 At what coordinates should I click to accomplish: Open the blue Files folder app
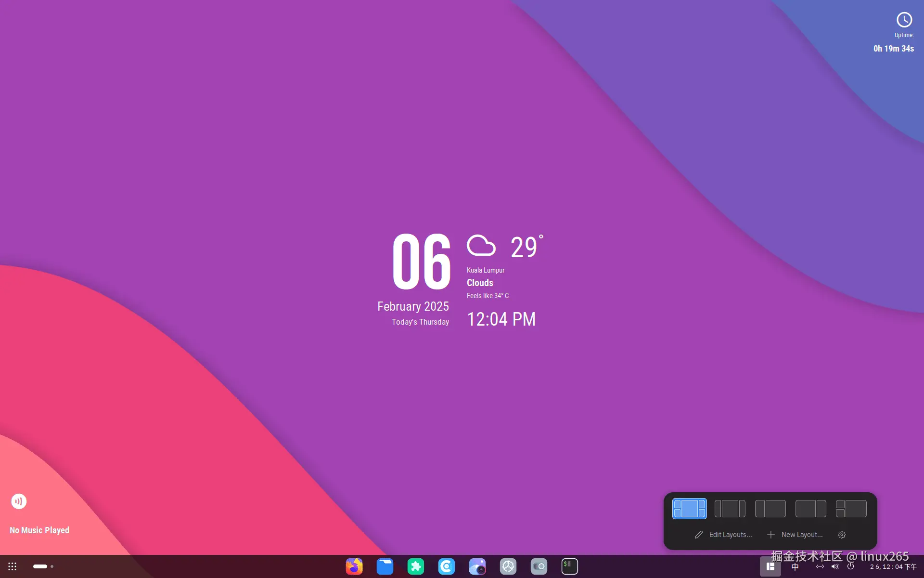point(385,566)
